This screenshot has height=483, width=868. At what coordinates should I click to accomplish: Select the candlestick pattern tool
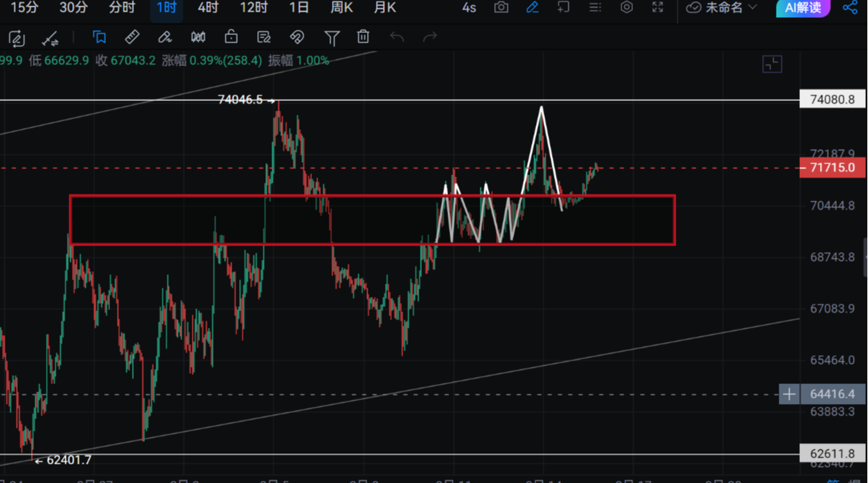[198, 37]
